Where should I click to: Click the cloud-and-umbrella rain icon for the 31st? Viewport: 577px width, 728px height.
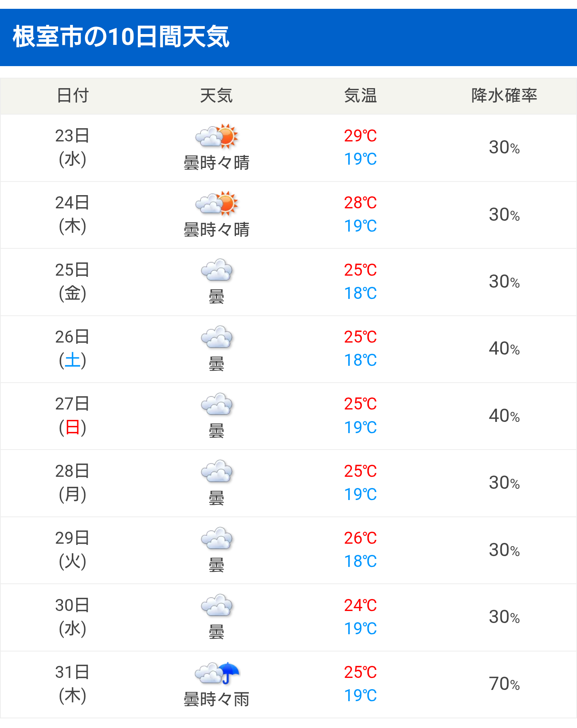pyautogui.click(x=217, y=673)
